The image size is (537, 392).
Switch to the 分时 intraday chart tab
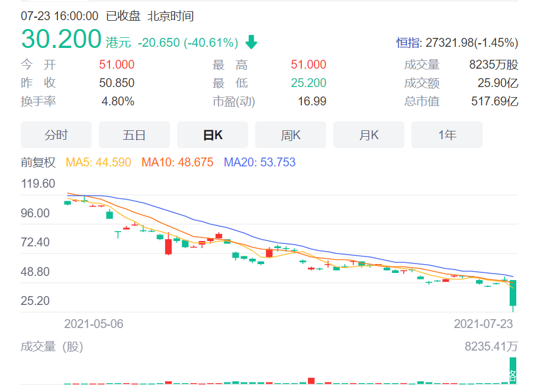56,135
